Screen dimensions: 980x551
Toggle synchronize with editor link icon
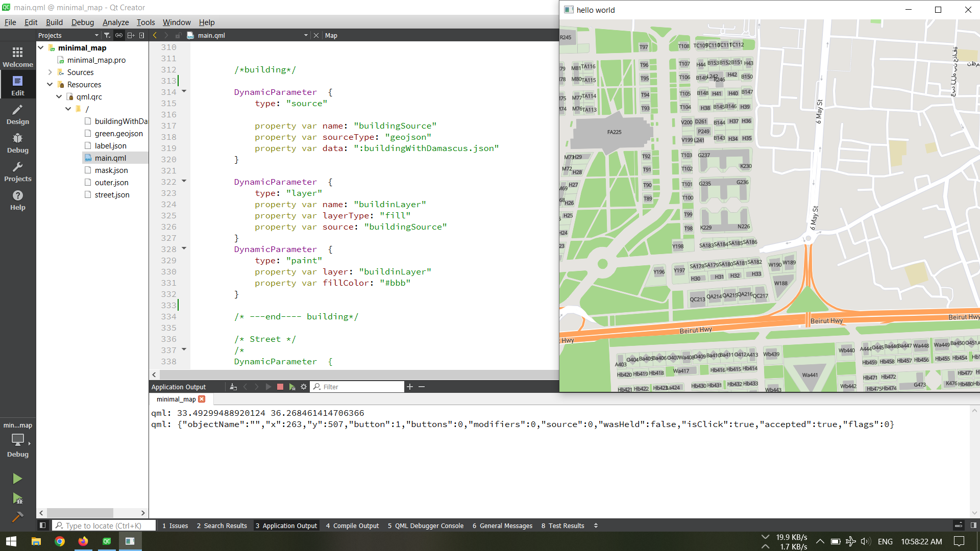coord(118,35)
